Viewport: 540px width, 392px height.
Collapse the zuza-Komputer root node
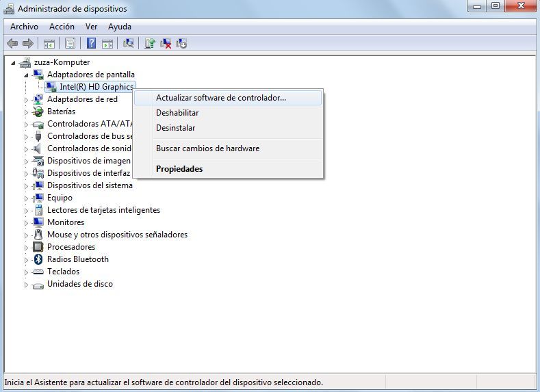[13, 63]
